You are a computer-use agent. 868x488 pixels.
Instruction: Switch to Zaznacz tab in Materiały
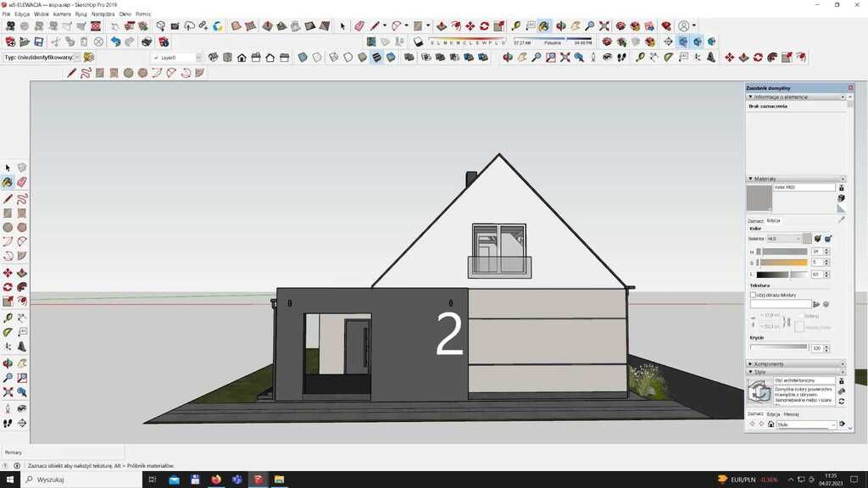(754, 220)
